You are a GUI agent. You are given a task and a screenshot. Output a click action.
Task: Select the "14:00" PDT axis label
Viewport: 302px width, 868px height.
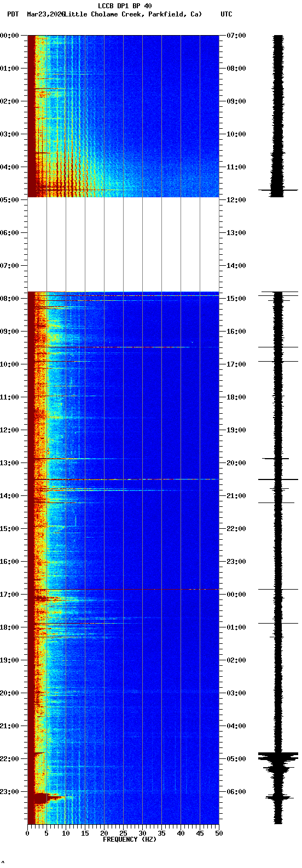pos(9,496)
